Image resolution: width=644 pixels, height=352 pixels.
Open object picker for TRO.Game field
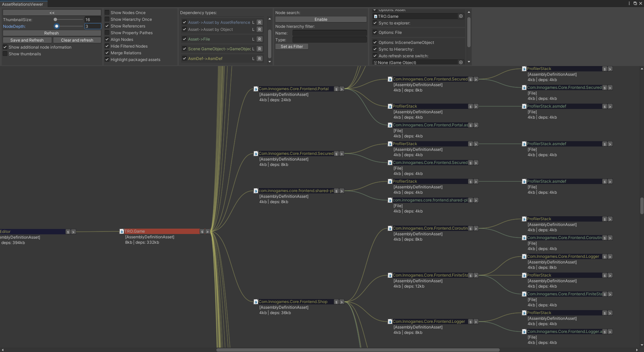(x=461, y=16)
